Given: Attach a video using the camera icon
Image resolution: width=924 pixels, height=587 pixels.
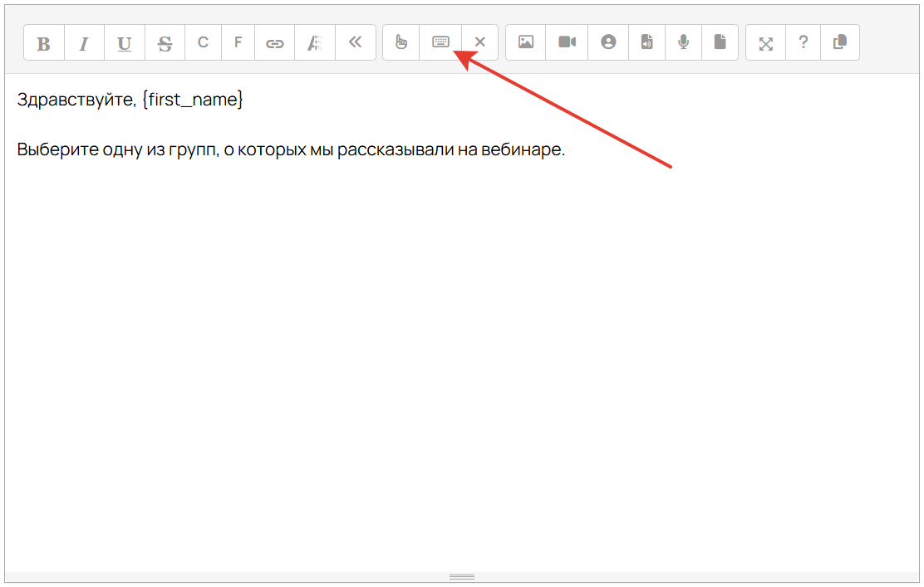Looking at the screenshot, I should pos(567,42).
